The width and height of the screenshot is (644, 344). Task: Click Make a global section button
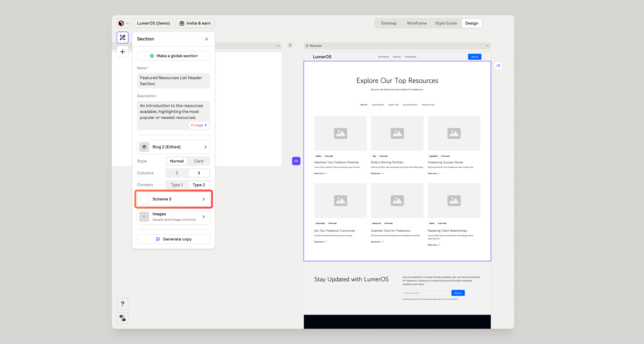[x=173, y=56]
